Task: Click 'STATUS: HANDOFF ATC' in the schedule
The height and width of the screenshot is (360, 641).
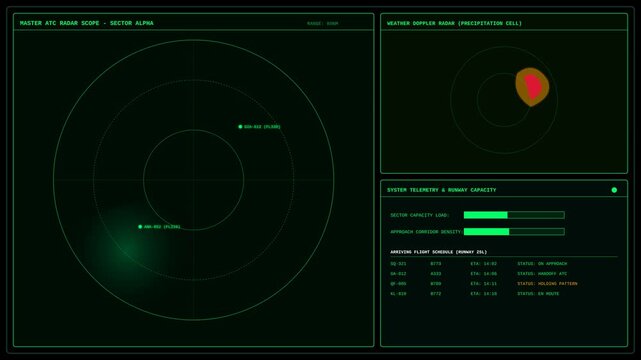Action: (x=542, y=274)
